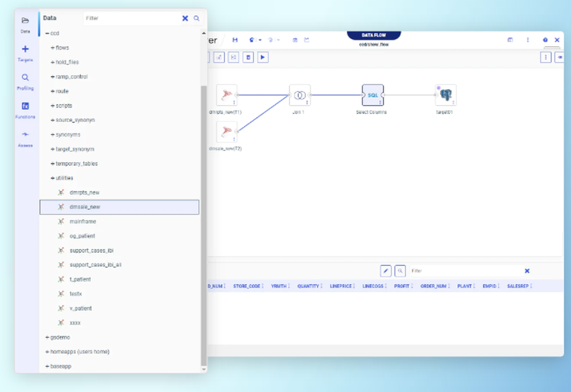Expand the gsdemo folder

point(47,337)
